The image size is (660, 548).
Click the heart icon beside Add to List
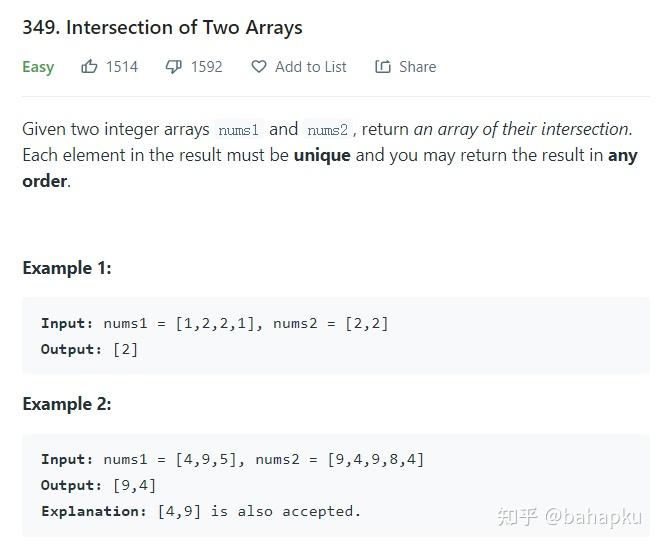pos(259,67)
